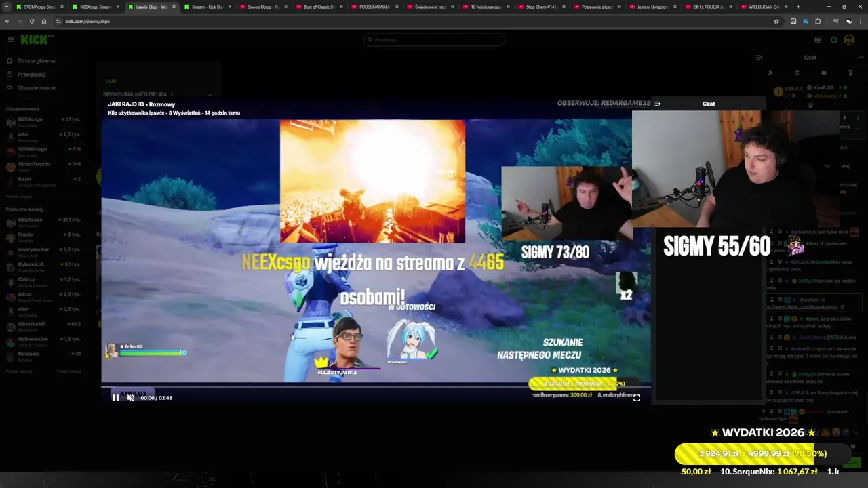The image size is (868, 488).
Task: Switch to the Stream - Kick Dashboard tab
Action: pos(207,7)
